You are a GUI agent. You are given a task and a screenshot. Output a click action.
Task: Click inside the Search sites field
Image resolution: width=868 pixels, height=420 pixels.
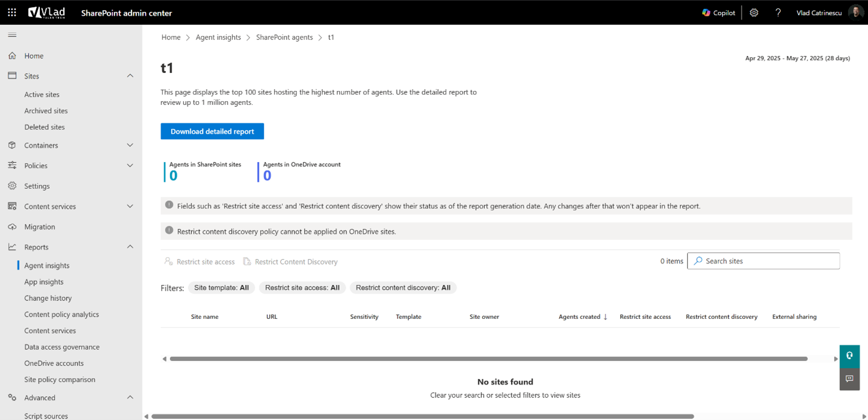pos(763,260)
